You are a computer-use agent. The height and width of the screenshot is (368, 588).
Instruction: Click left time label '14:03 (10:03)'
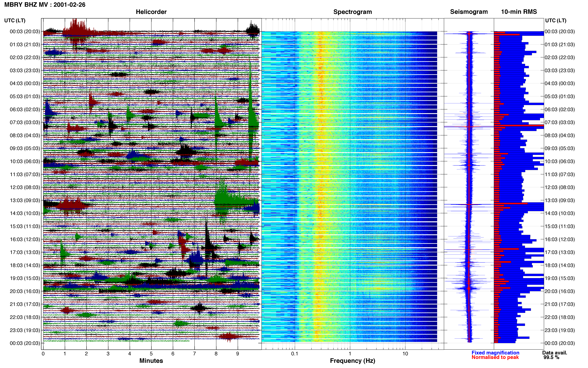25,213
